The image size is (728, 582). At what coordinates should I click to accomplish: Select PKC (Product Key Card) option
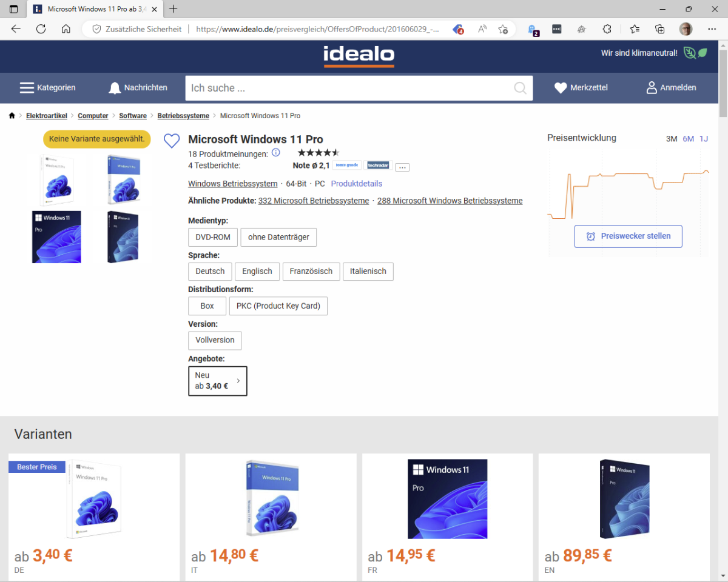point(278,306)
